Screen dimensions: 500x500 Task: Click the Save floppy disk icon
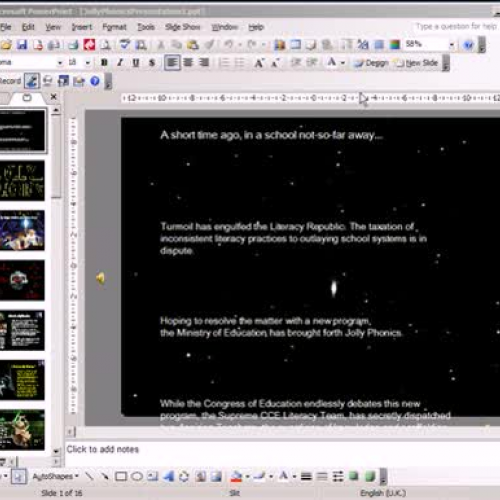pyautogui.click(x=22, y=45)
